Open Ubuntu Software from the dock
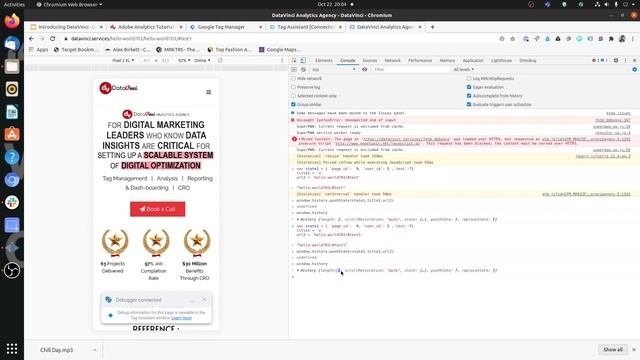640x360 pixels. click(x=12, y=134)
